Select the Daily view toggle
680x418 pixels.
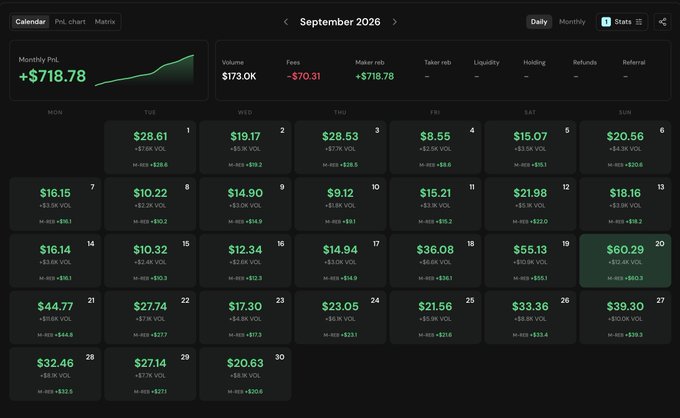tap(539, 22)
